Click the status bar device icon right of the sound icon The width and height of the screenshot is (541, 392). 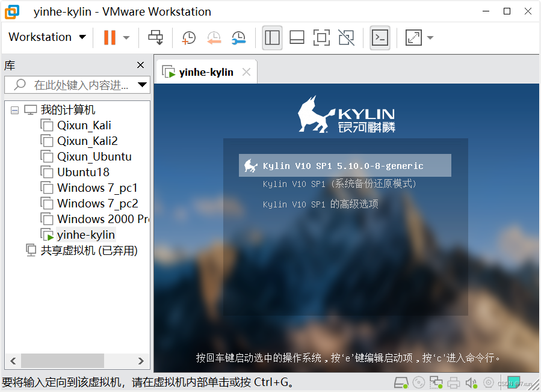coord(488,382)
